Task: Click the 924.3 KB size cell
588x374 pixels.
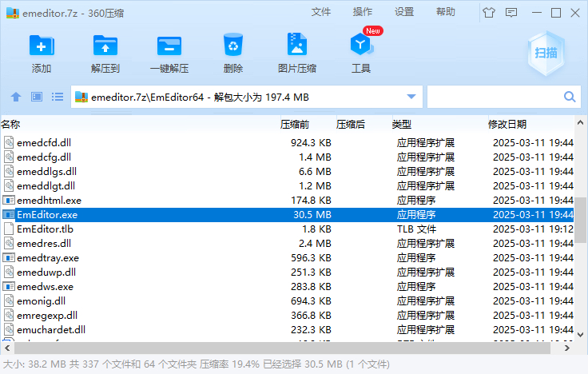Action: pos(311,142)
